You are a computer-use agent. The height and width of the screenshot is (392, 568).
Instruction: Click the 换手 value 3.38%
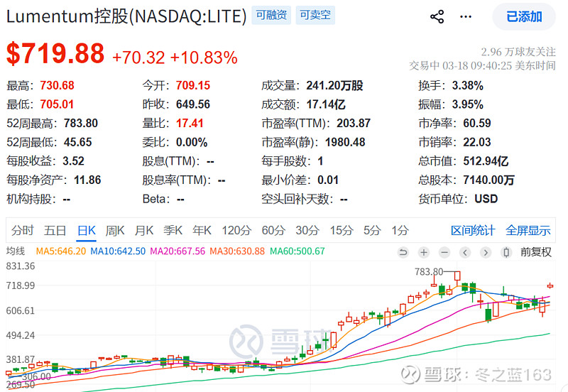point(468,85)
